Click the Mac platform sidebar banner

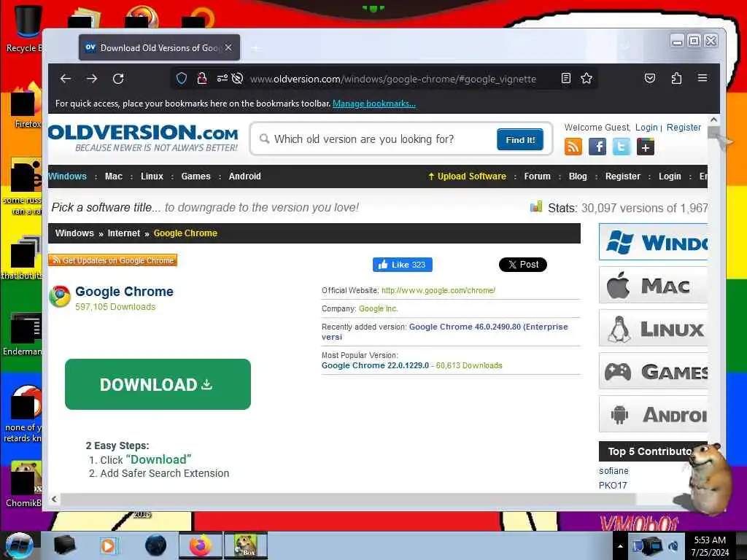click(653, 285)
